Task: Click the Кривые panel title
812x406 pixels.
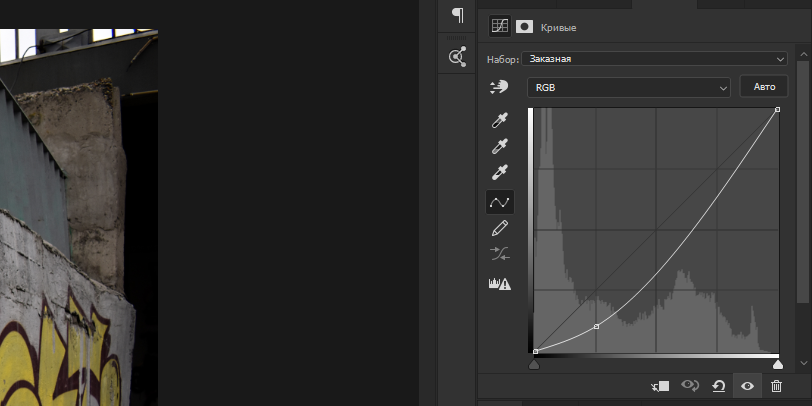Action: tap(558, 27)
